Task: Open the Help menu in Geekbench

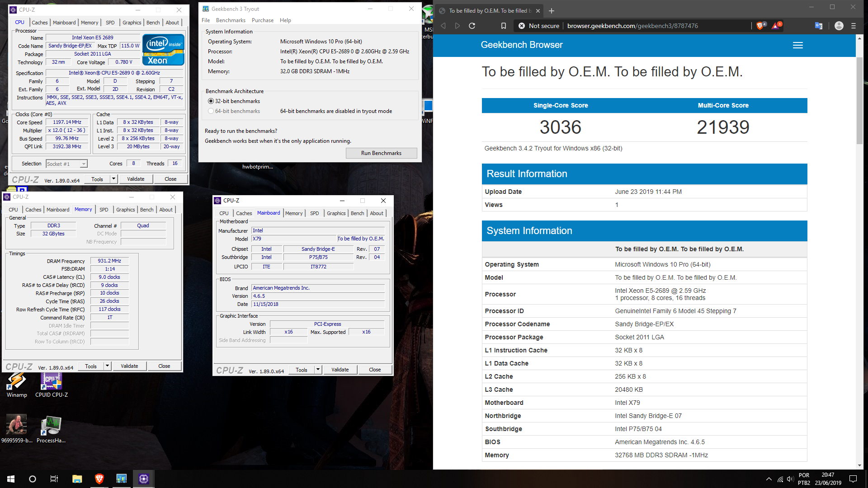Action: [x=285, y=20]
